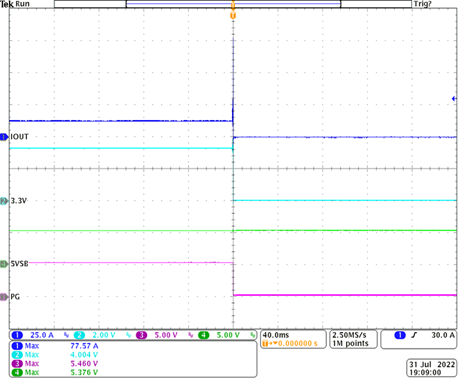Select the channel 3 PG marker
The width and height of the screenshot is (458, 378).
(x=4, y=296)
